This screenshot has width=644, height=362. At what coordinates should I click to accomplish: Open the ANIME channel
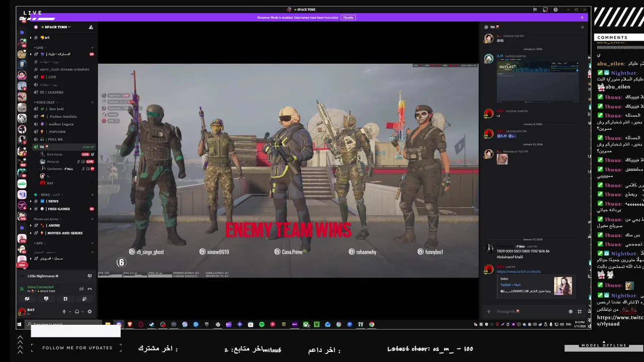tap(63, 226)
